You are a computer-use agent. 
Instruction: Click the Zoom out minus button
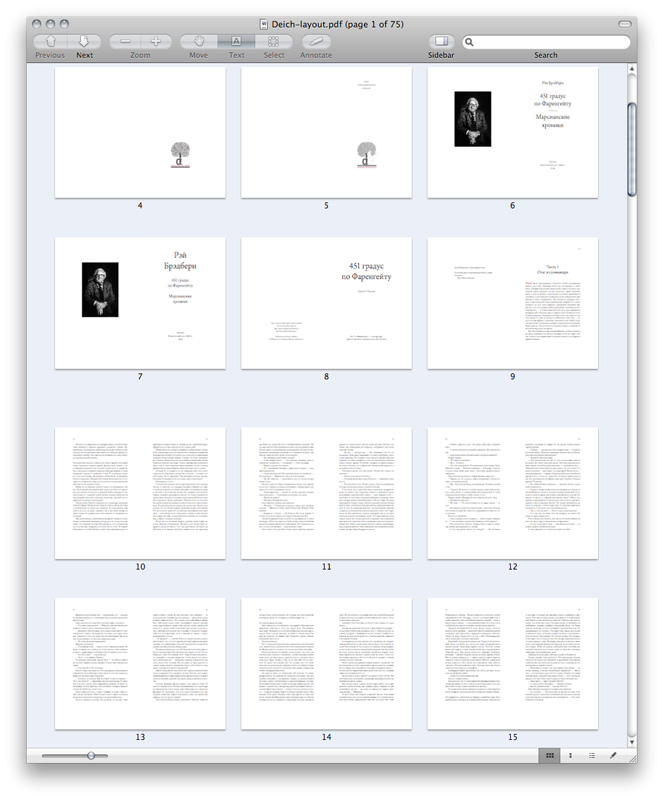[x=125, y=42]
